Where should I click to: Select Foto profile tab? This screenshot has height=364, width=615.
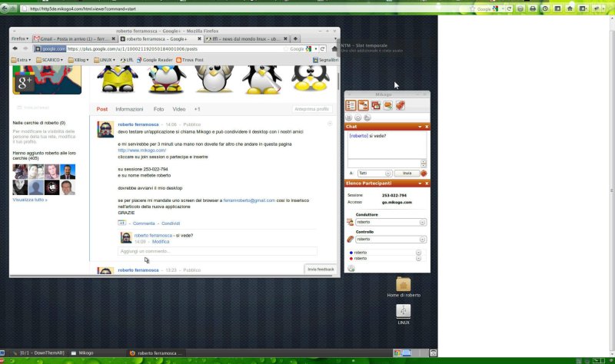click(158, 109)
